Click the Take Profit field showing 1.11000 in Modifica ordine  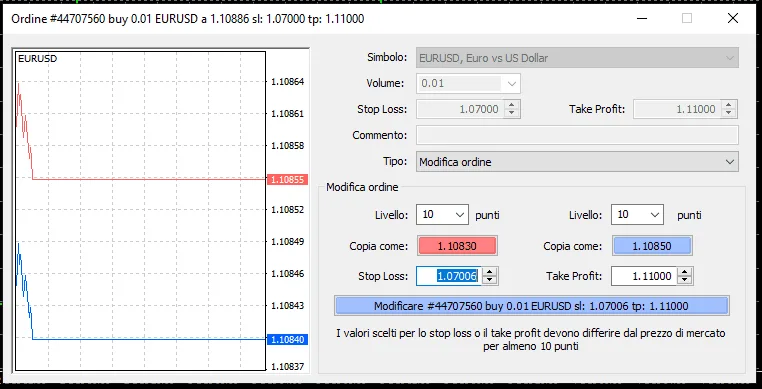[x=643, y=276]
